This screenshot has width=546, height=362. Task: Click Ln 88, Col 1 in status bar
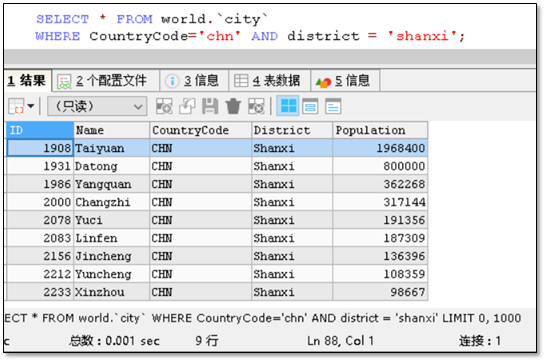click(x=340, y=340)
